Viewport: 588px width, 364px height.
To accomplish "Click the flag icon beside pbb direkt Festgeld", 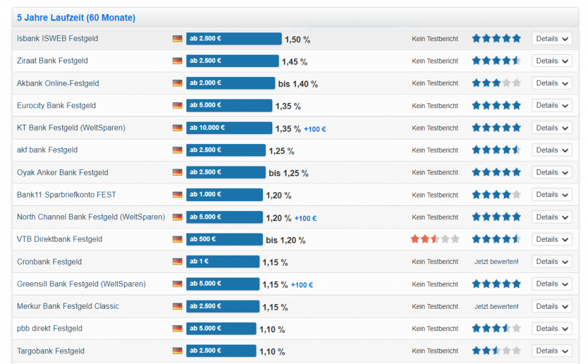I will (x=178, y=328).
